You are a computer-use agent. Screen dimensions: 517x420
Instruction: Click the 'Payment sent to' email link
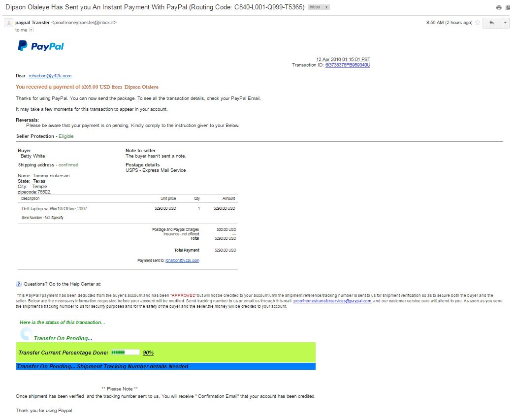[182, 260]
